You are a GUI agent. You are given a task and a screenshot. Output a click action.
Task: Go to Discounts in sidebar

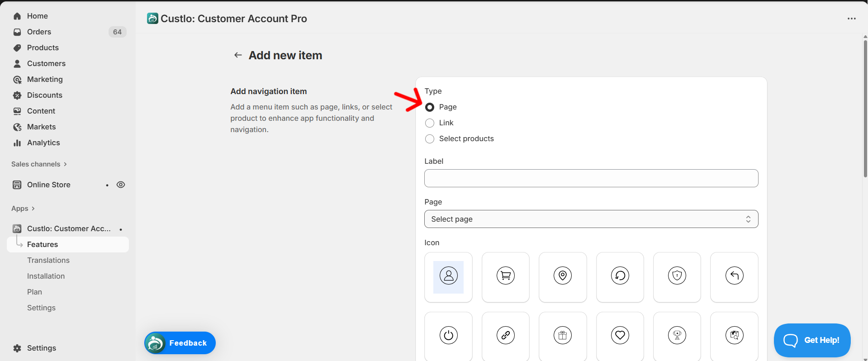45,95
